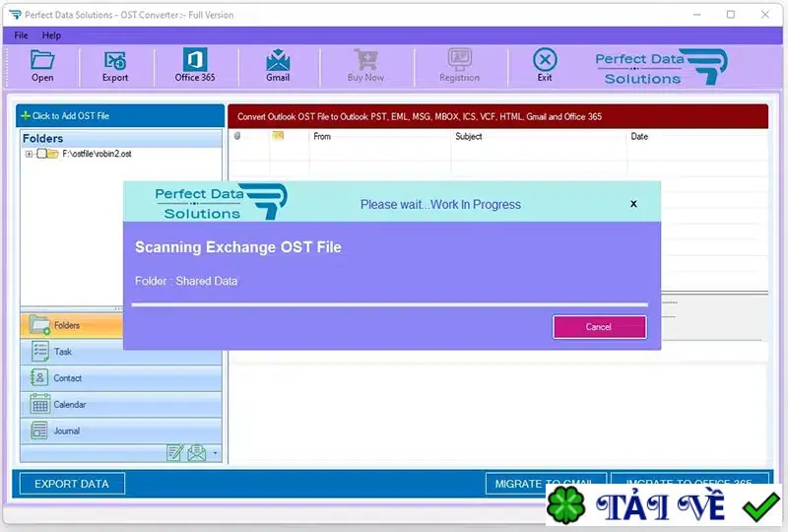
Task: Select the Calendar icon in navigation pane
Action: (x=39, y=404)
